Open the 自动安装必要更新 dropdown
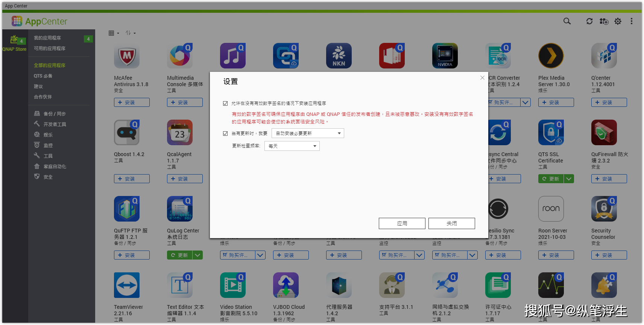This screenshot has height=325, width=644. 308,134
